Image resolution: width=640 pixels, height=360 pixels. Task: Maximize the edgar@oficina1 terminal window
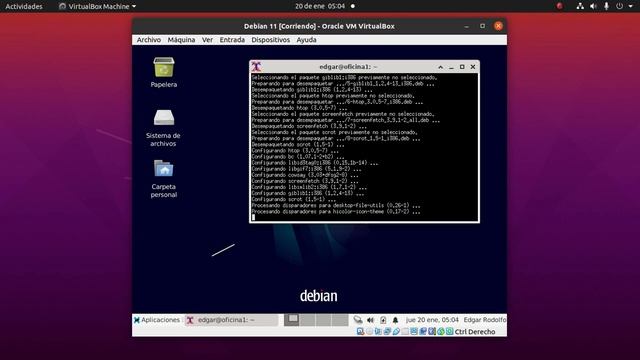462,67
